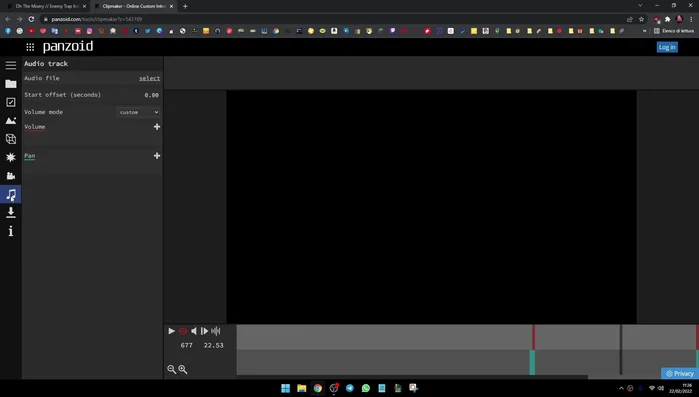The image size is (699, 397).
Task: Mute the audio with speaker icon
Action: coord(193,331)
